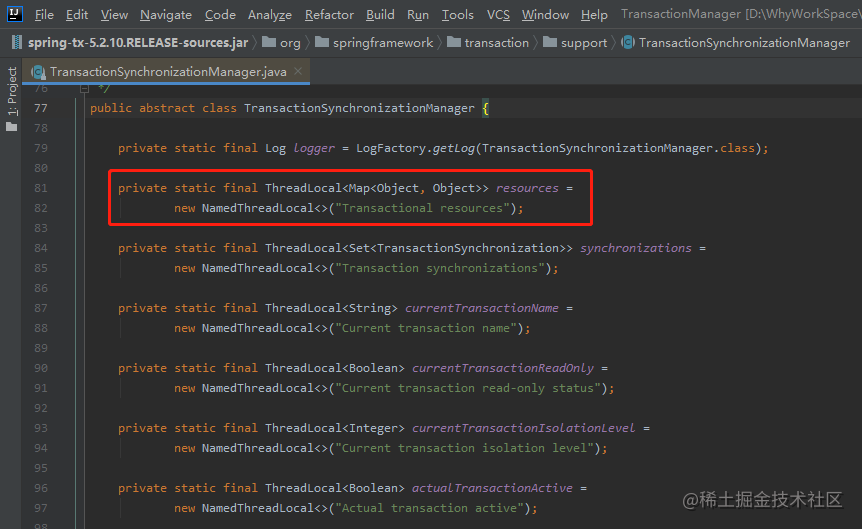The height and width of the screenshot is (529, 862).
Task: Click ThreadLocal<String> type on line 87
Action: (331, 308)
